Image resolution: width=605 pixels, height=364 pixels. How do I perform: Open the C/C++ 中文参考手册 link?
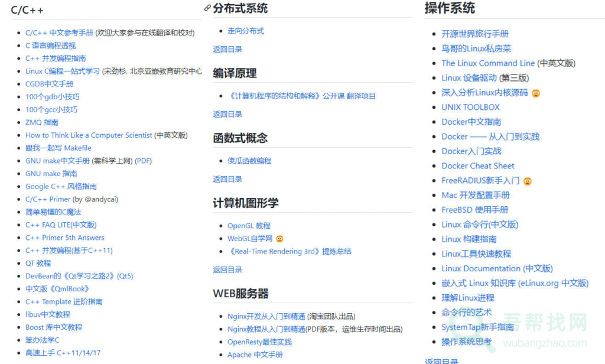[59, 32]
